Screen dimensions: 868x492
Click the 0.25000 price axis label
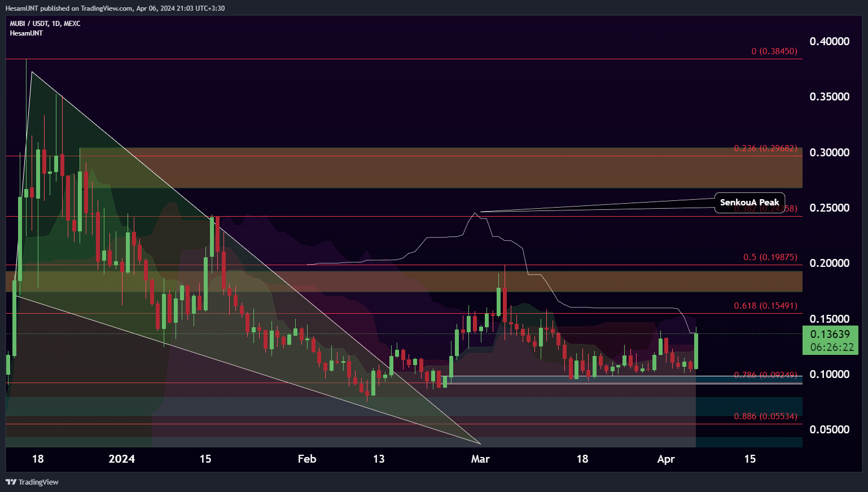click(829, 208)
